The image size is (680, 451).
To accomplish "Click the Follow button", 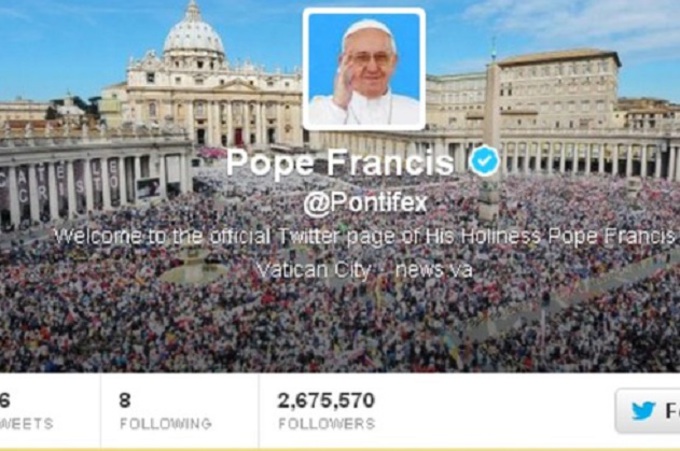I will (x=647, y=411).
